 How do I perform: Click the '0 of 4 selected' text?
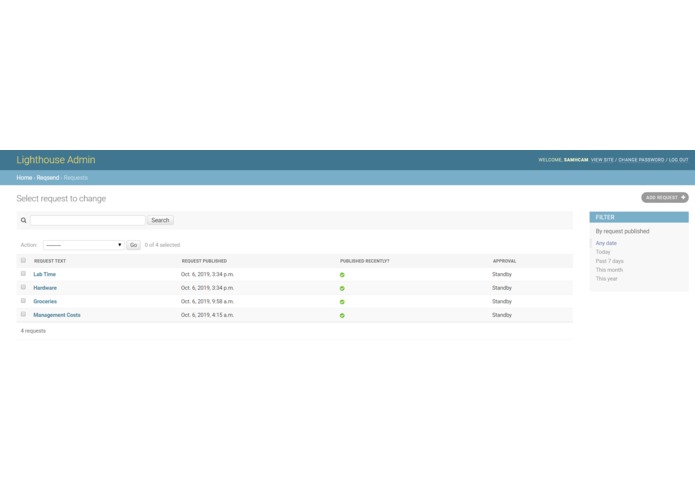pos(162,245)
